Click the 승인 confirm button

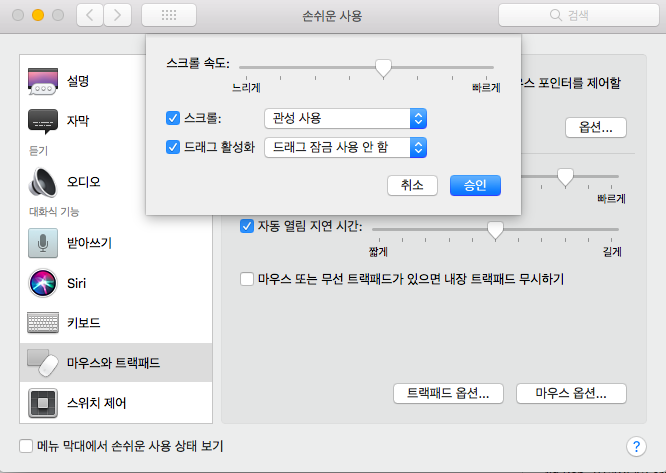coord(474,185)
